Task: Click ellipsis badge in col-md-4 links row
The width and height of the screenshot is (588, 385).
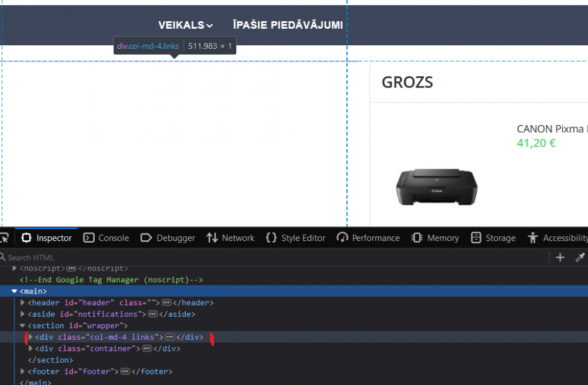Action: click(171, 337)
